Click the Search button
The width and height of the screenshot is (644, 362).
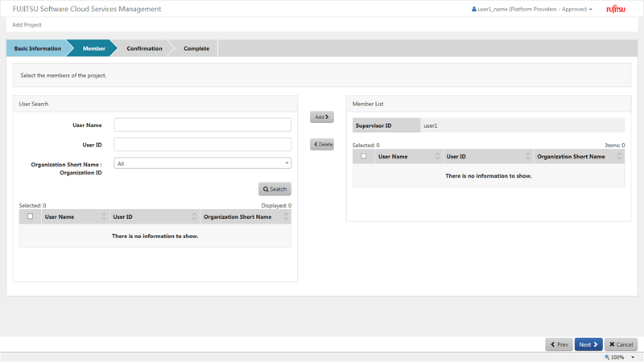[x=275, y=189]
